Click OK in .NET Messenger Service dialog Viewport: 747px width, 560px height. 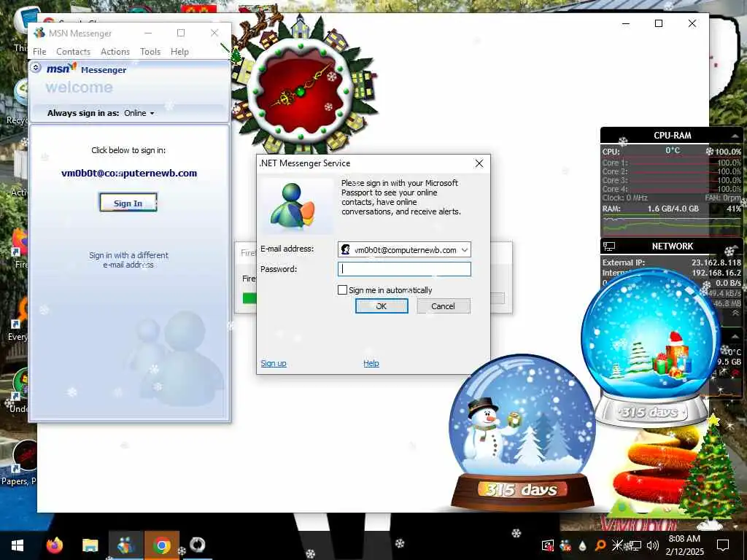382,306
